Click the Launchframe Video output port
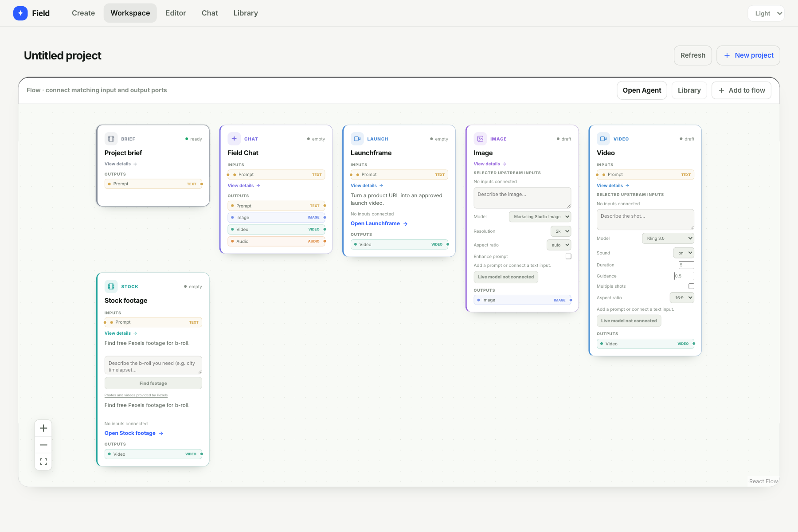The height and width of the screenshot is (532, 798). [448, 244]
